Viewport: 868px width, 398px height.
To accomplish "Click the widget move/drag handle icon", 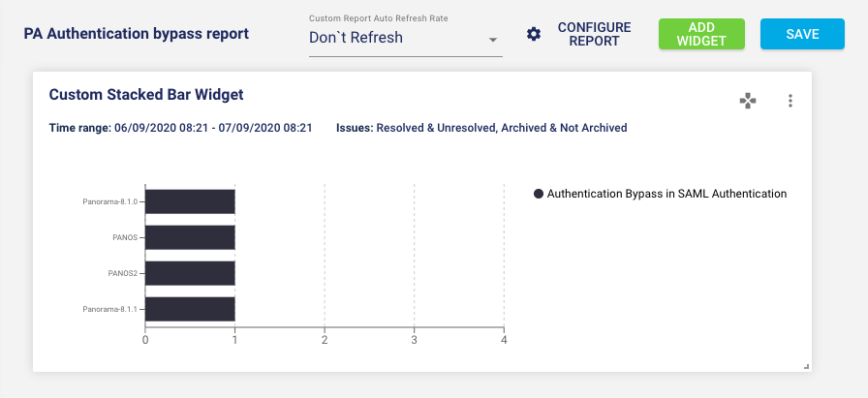I will pyautogui.click(x=748, y=101).
